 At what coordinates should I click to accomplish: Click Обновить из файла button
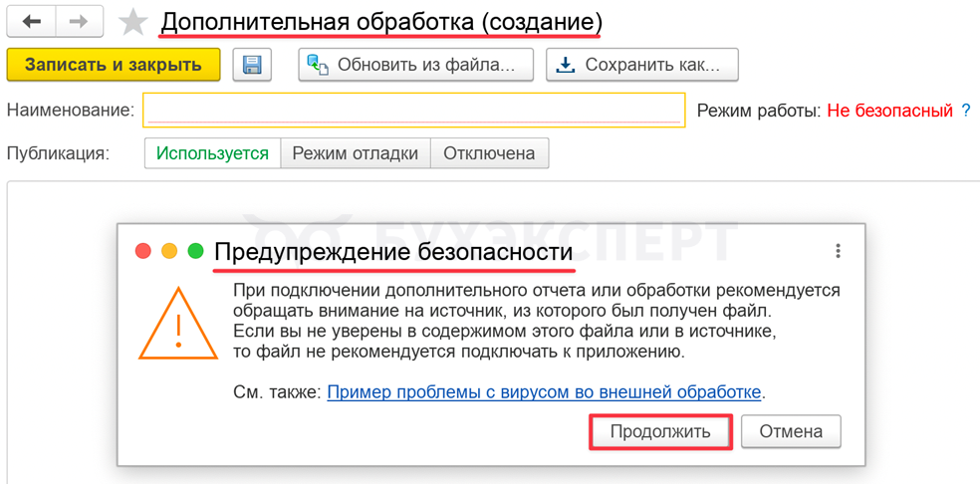(415, 65)
